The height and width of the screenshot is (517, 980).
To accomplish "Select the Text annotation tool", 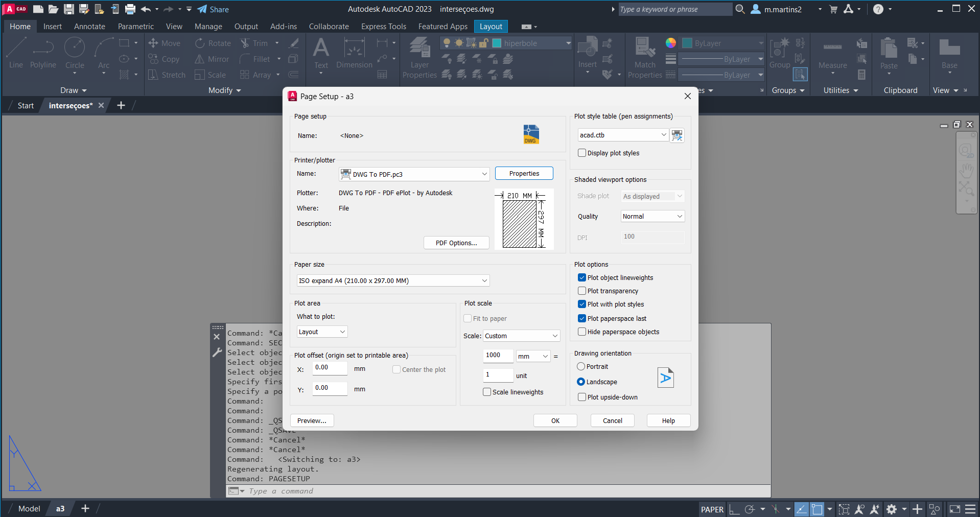I will (321, 53).
